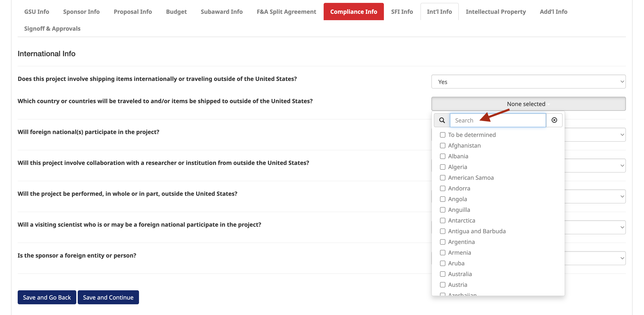Select the Int'l Info tab
Viewport: 644px width, 315px height.
[439, 12]
